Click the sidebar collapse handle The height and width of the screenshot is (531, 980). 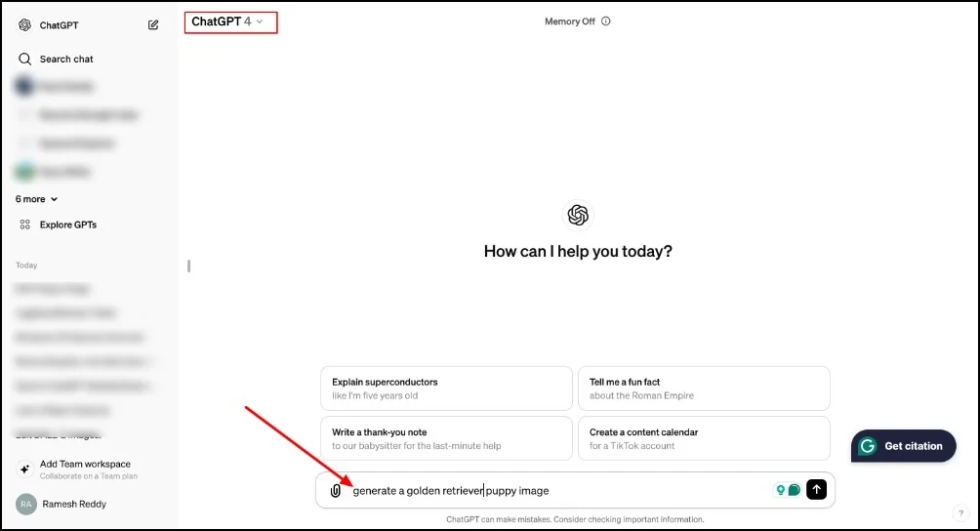click(x=189, y=265)
